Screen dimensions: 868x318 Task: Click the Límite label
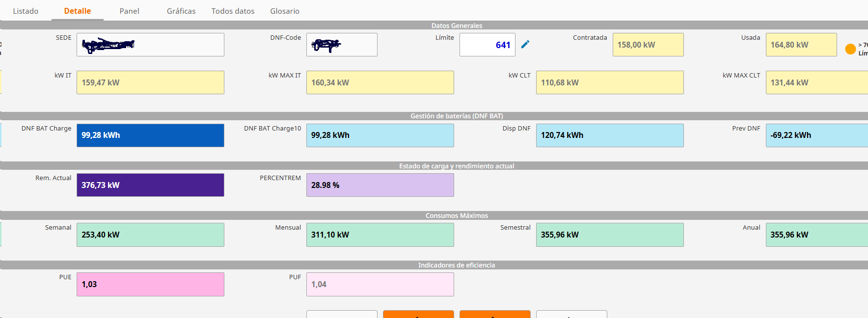(445, 37)
